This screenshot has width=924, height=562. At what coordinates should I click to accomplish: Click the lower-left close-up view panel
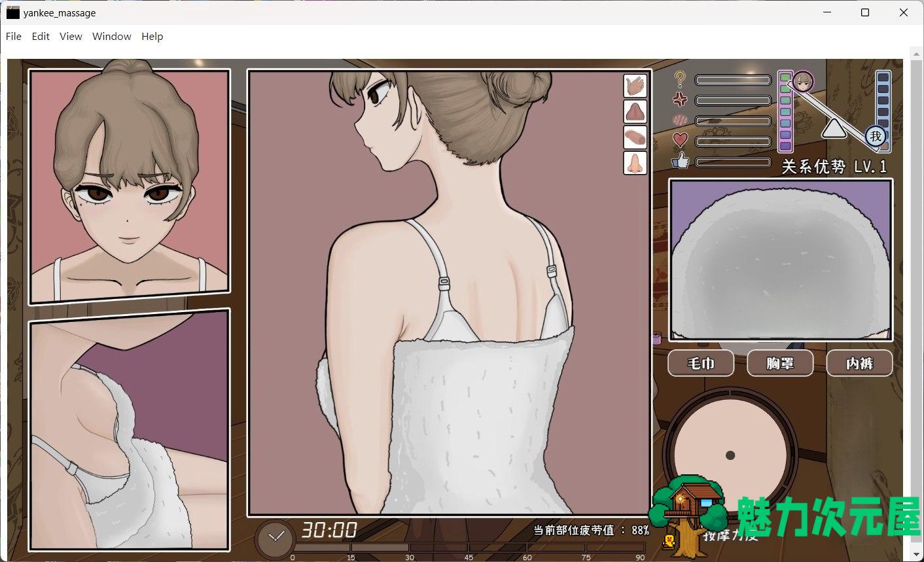[130, 430]
